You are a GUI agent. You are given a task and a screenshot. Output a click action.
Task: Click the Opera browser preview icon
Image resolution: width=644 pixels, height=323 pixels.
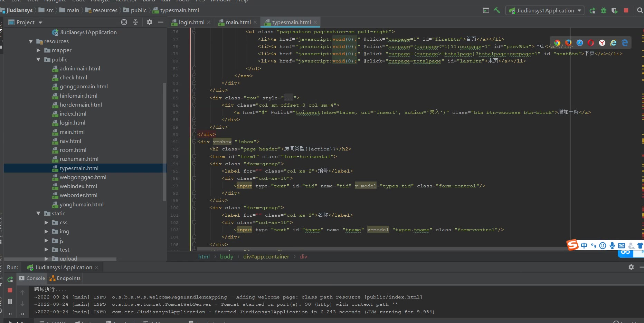point(591,43)
